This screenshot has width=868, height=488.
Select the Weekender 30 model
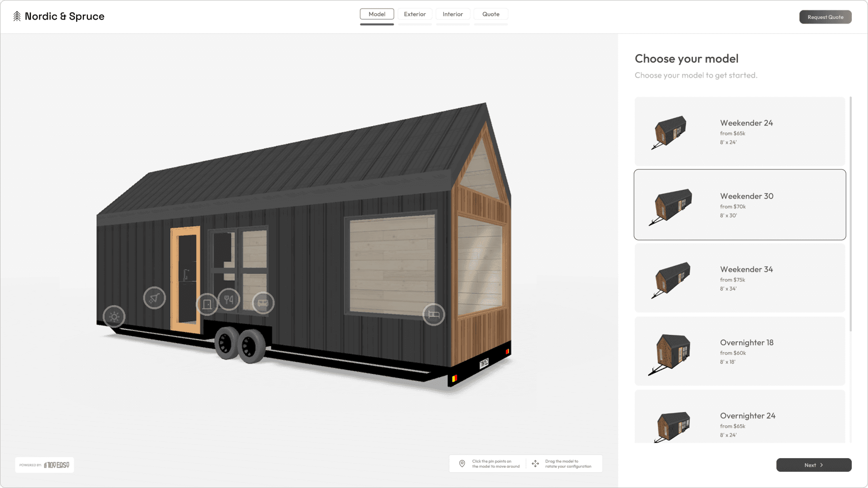pyautogui.click(x=739, y=204)
